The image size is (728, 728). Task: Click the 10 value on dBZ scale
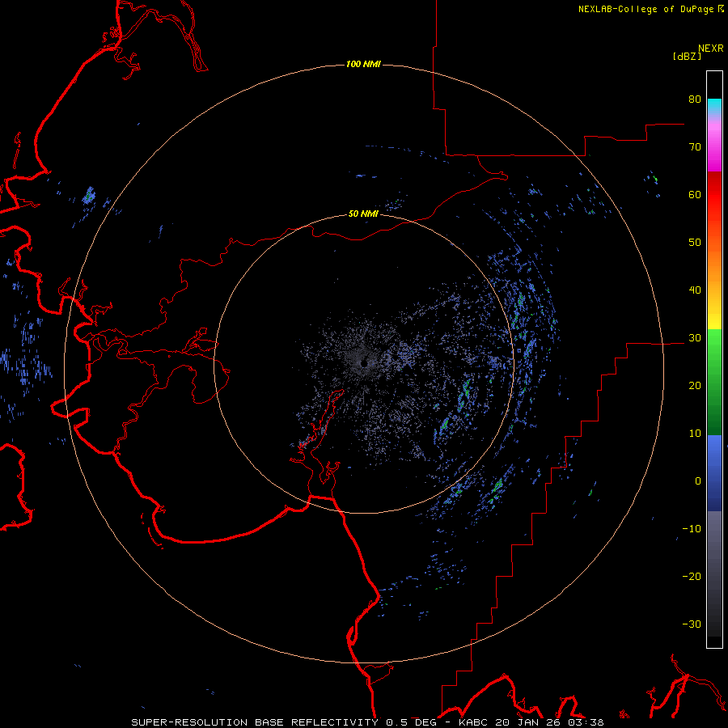pos(695,434)
